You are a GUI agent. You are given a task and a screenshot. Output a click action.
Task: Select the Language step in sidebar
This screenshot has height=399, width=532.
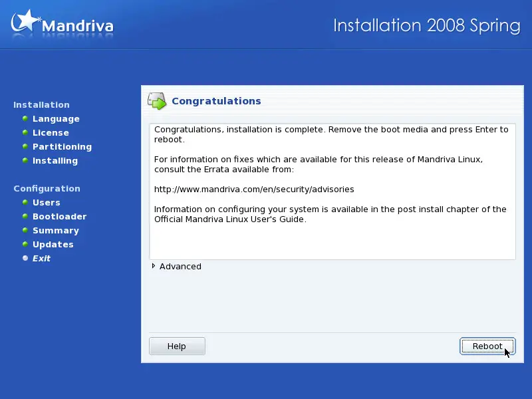[56, 119]
